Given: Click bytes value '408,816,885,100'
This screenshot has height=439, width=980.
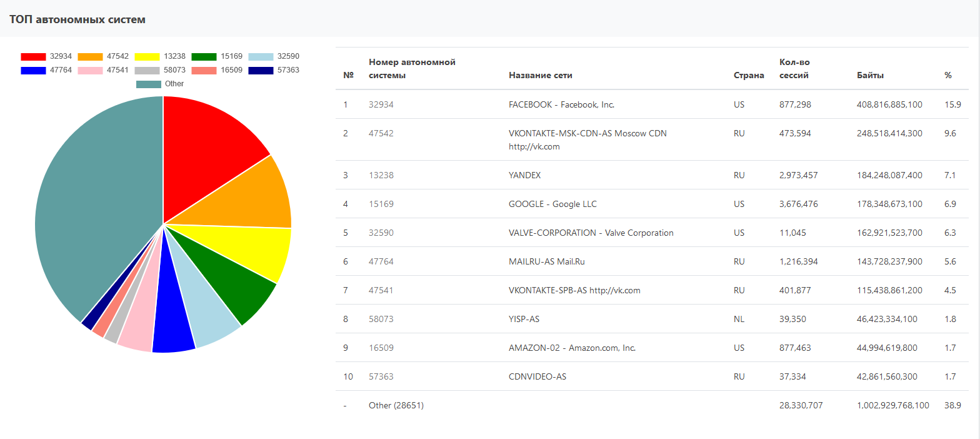Looking at the screenshot, I should [889, 104].
